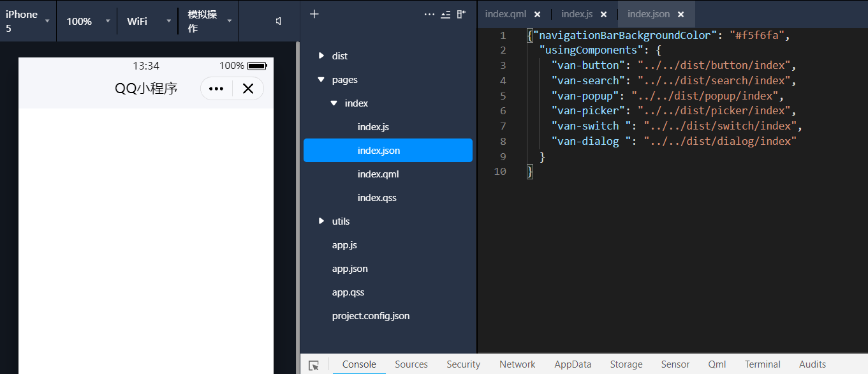Open the Sensor devtools tab
The image size is (868, 374).
point(675,364)
